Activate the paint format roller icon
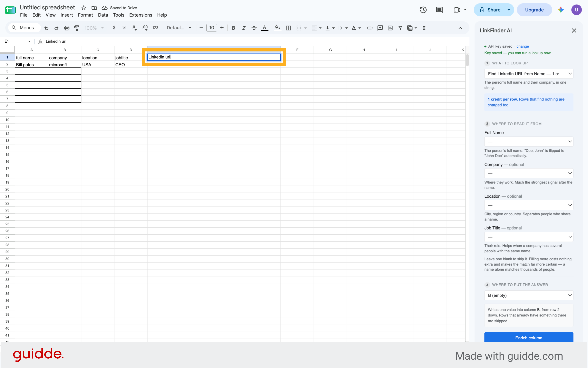 [x=77, y=28]
